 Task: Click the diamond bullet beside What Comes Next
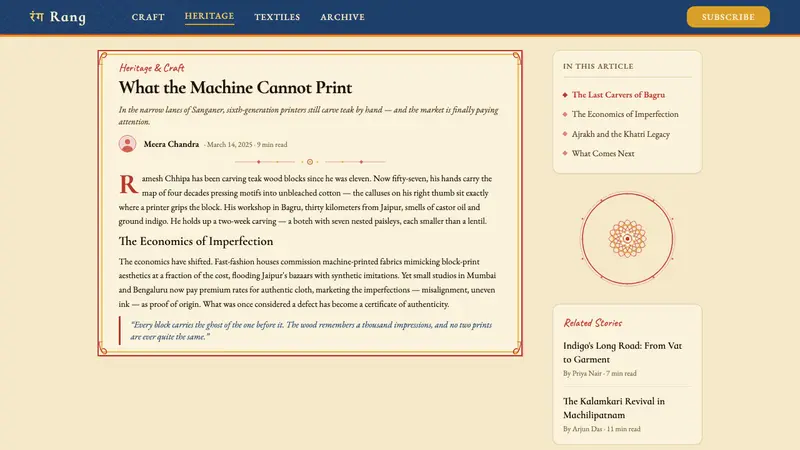tap(565, 154)
